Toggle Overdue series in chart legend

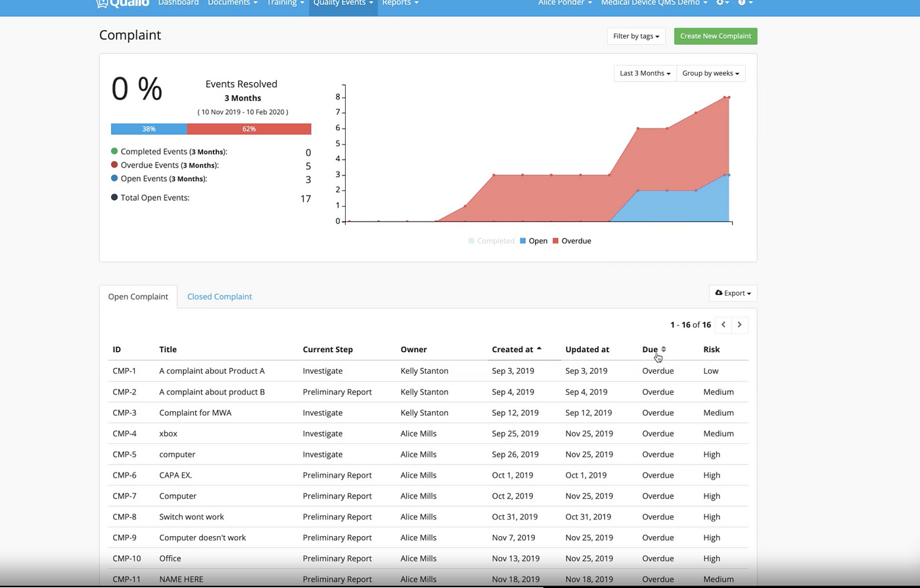point(572,241)
